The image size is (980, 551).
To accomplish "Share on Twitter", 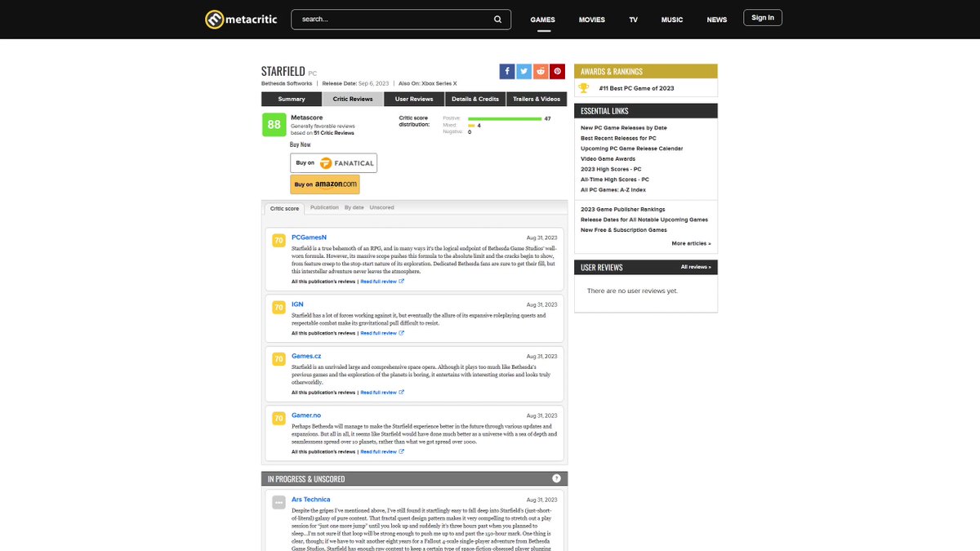I will point(523,71).
